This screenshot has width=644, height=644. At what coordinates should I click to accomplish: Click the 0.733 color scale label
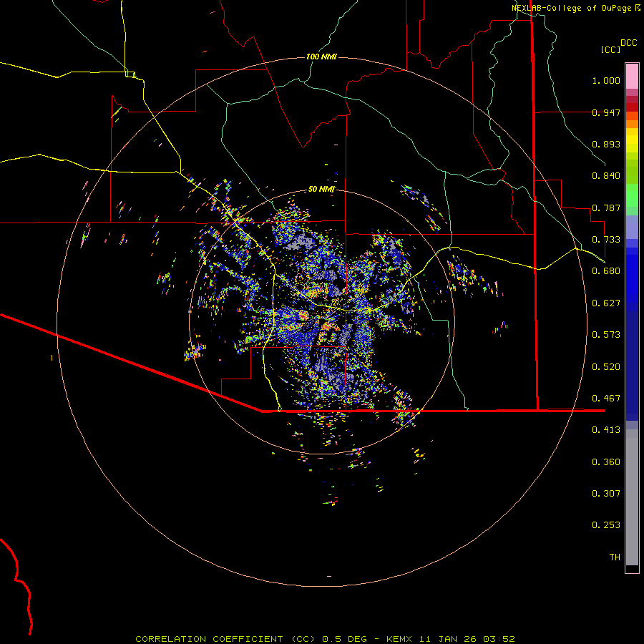point(606,240)
